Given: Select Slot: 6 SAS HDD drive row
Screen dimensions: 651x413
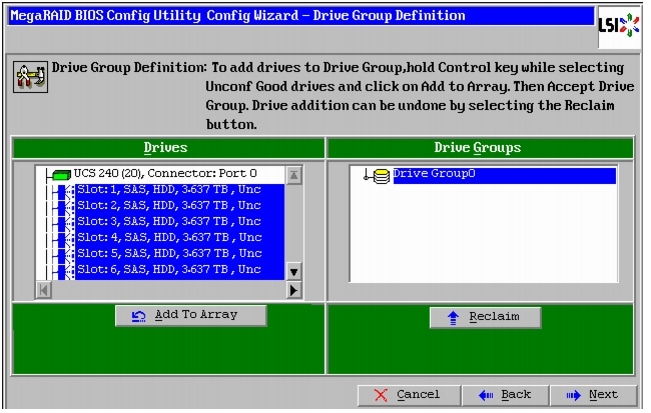Looking at the screenshot, I should click(x=180, y=269).
